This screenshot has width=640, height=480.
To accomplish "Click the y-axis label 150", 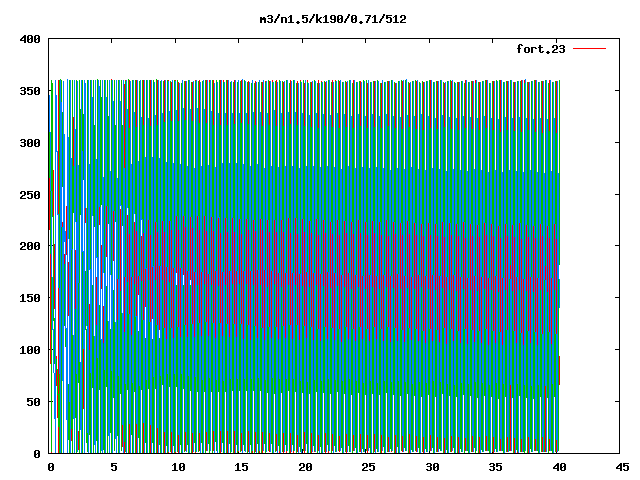I will click(x=30, y=298).
